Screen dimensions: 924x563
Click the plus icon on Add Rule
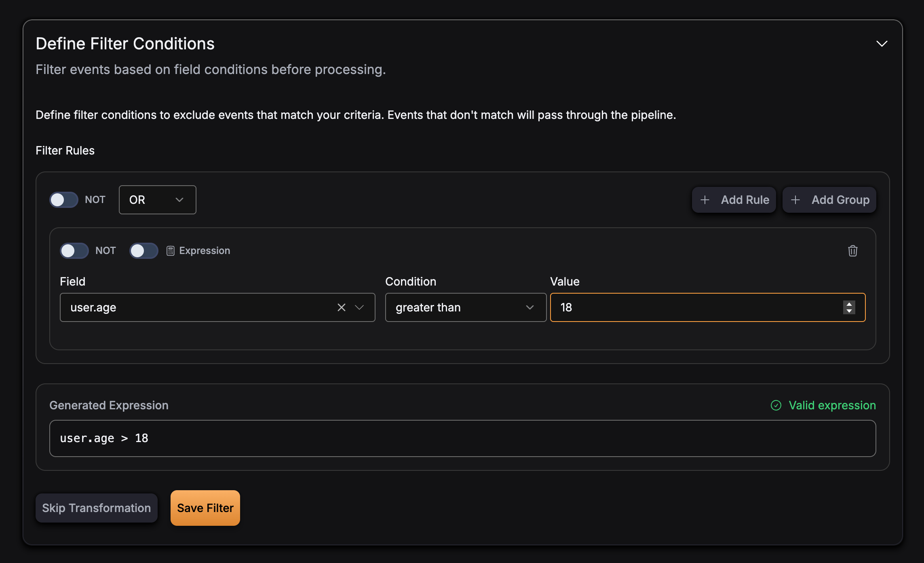pyautogui.click(x=705, y=200)
